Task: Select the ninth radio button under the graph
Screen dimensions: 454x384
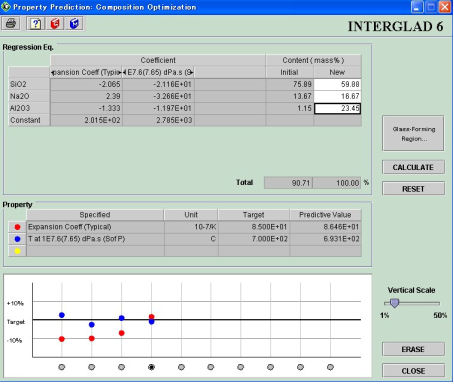Action: [x=300, y=367]
